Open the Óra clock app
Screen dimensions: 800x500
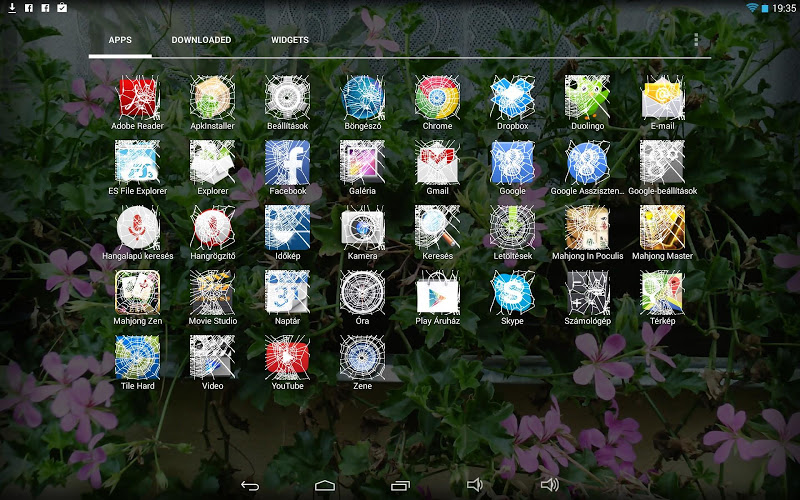click(362, 293)
